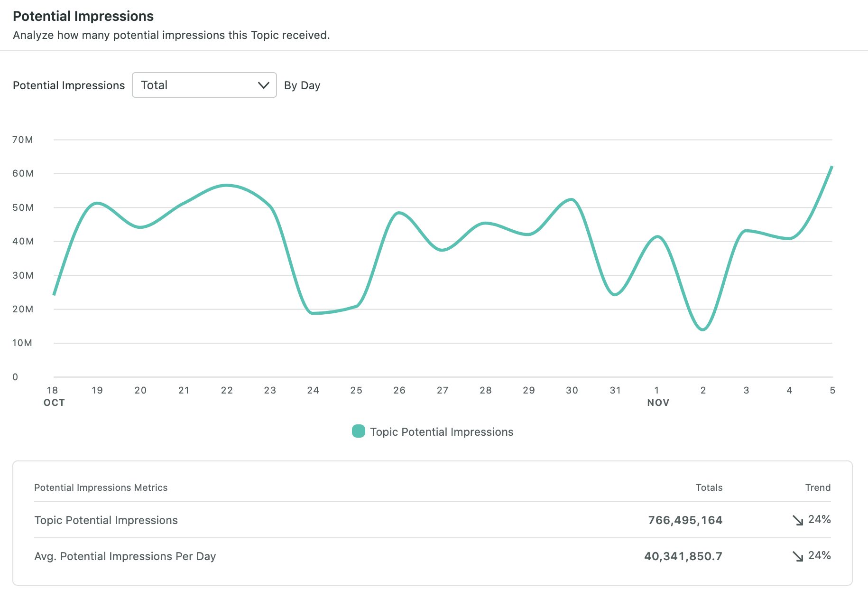Click the 22 date label on x-axis
The height and width of the screenshot is (600, 868).
tap(227, 390)
